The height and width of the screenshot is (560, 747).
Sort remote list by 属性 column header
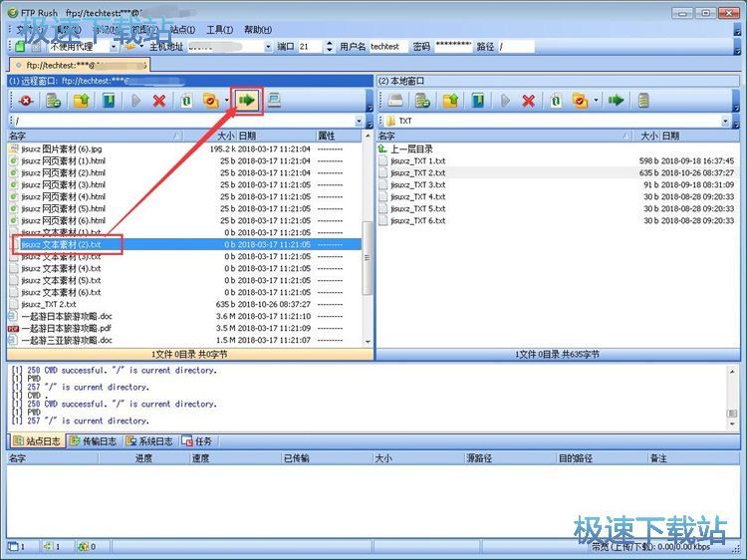(x=339, y=136)
